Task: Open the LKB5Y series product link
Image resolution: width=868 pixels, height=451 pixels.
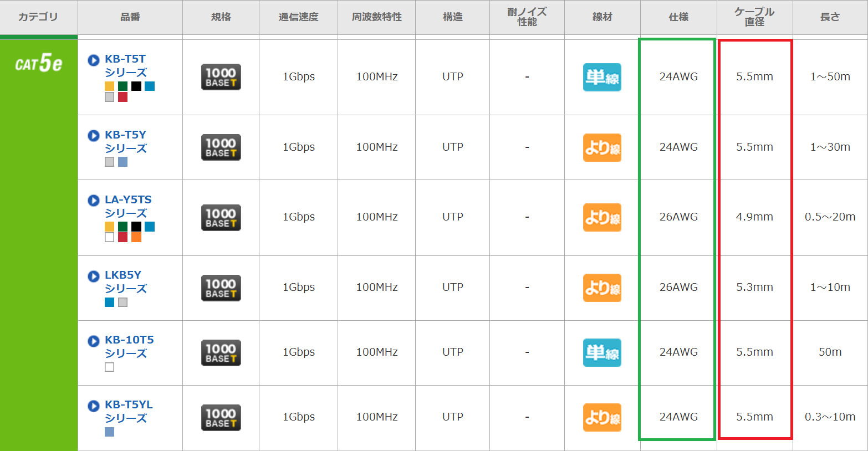Action: coord(125,281)
